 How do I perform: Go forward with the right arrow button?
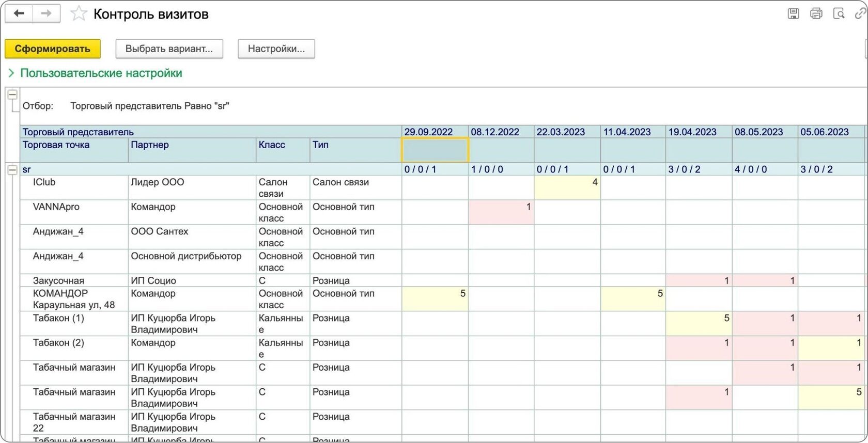pos(47,13)
